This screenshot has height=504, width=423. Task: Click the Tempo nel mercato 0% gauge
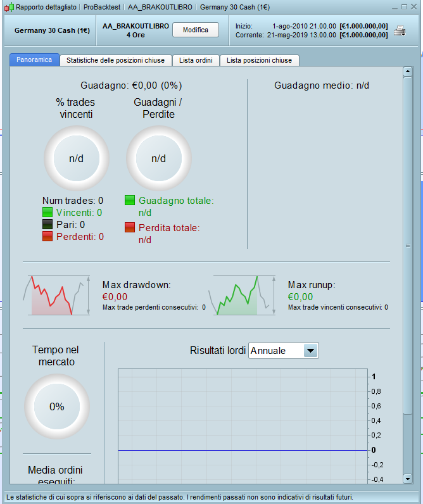click(57, 406)
